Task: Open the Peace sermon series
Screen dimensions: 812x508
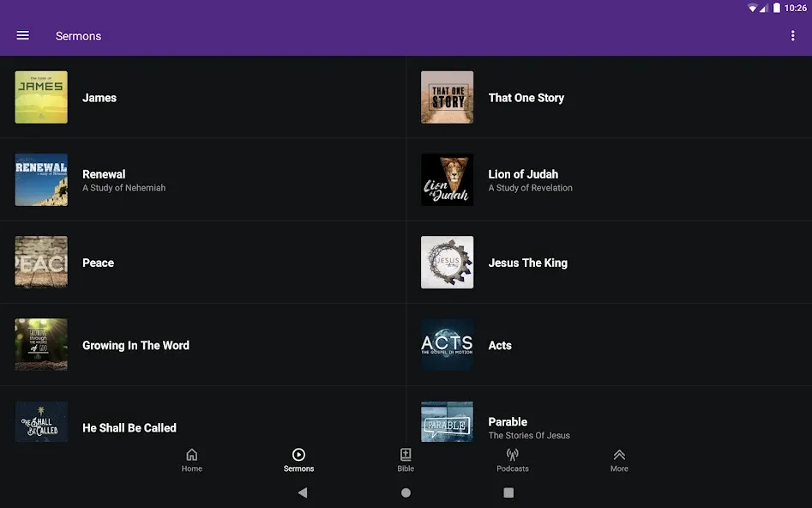Action: (x=203, y=263)
